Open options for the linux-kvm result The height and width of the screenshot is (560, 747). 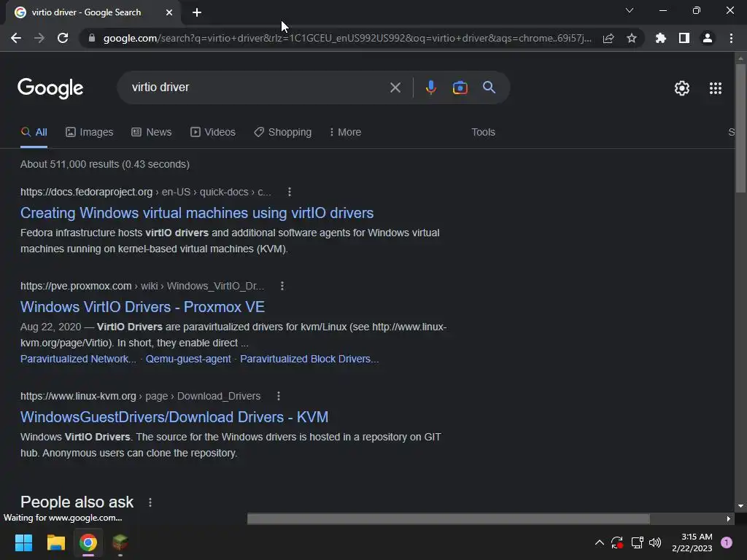click(278, 396)
